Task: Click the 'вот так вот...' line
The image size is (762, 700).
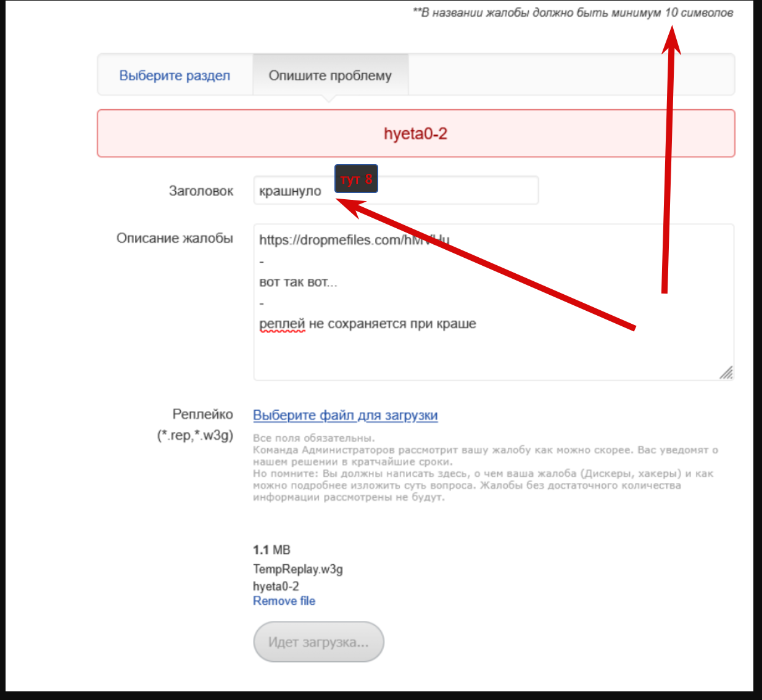Action: pyautogui.click(x=298, y=282)
